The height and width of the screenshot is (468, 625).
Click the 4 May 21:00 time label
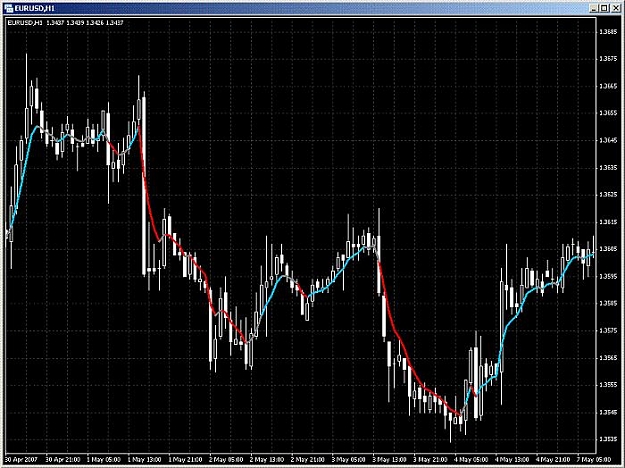[553, 459]
